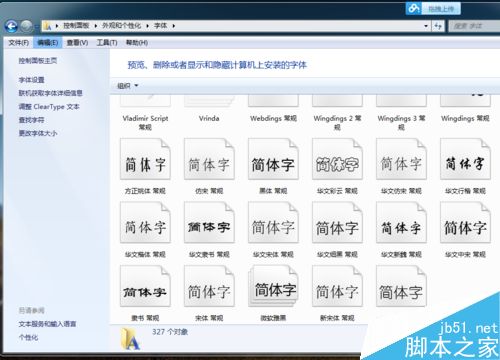The height and width of the screenshot is (360, 500).
Task: Open 控制面板主页 link
Action: 38,61
